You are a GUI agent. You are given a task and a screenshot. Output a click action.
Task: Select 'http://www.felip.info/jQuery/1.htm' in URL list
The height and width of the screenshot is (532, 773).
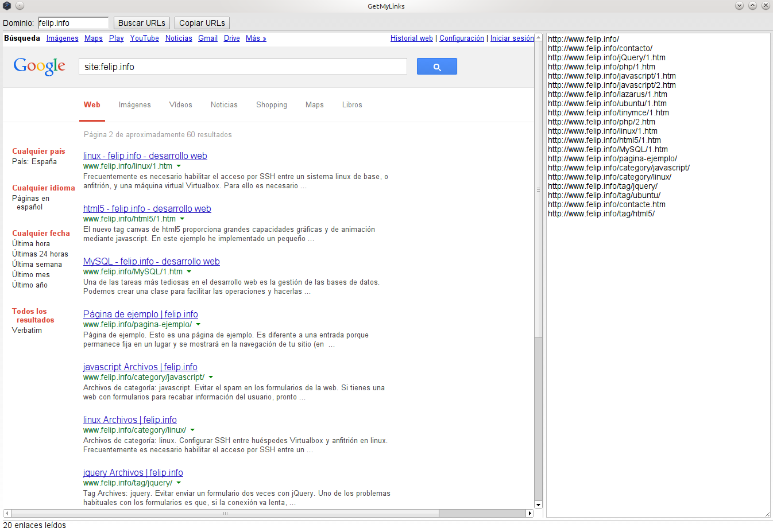(606, 57)
